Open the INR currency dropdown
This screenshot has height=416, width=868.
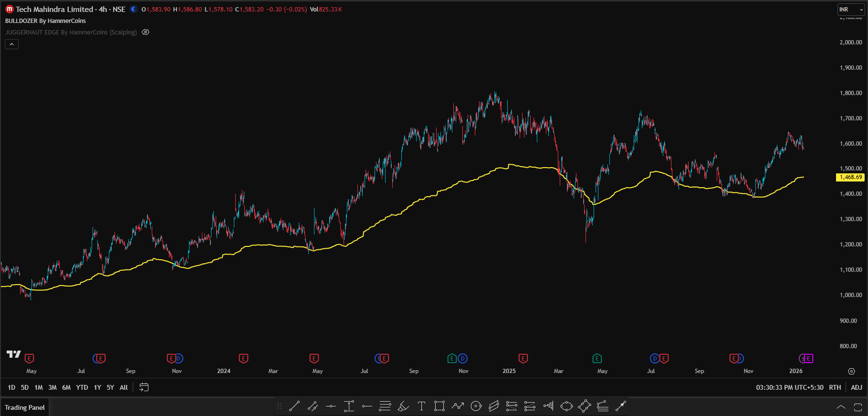[x=850, y=10]
